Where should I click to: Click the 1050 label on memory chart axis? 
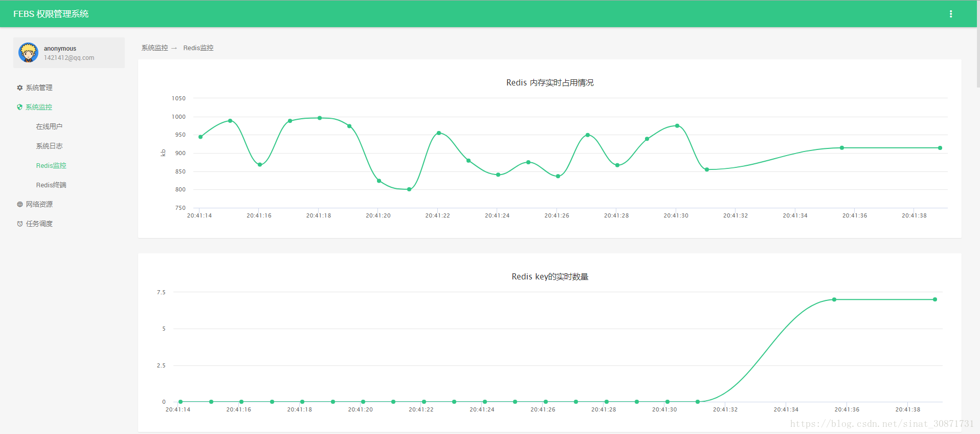point(179,98)
